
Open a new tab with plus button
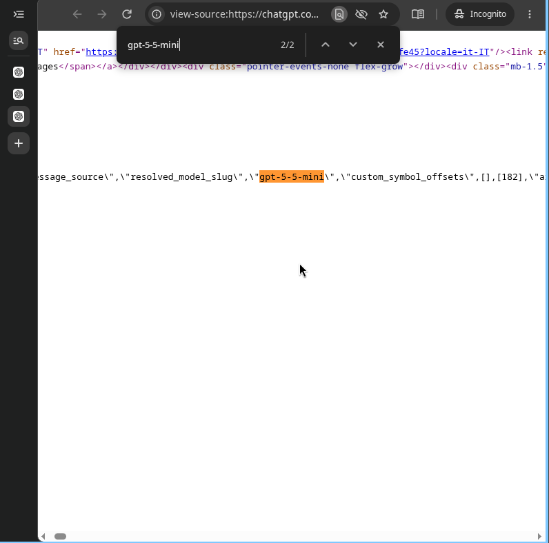(19, 144)
